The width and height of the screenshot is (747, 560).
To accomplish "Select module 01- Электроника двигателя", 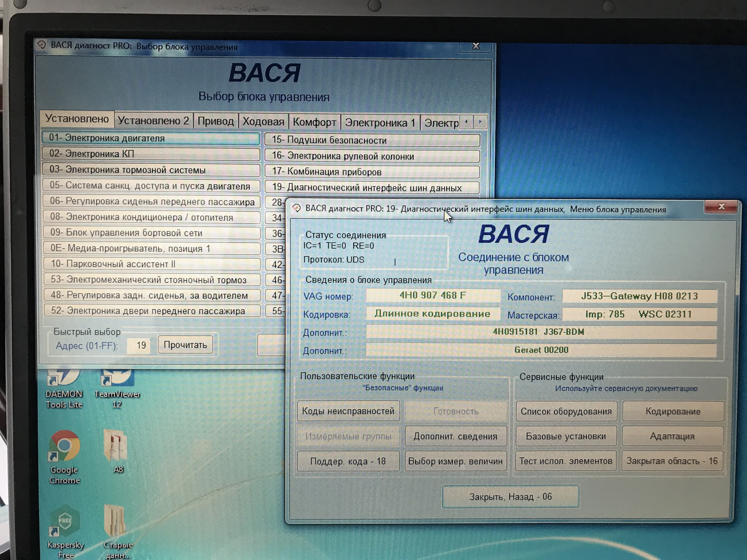I will (x=151, y=138).
